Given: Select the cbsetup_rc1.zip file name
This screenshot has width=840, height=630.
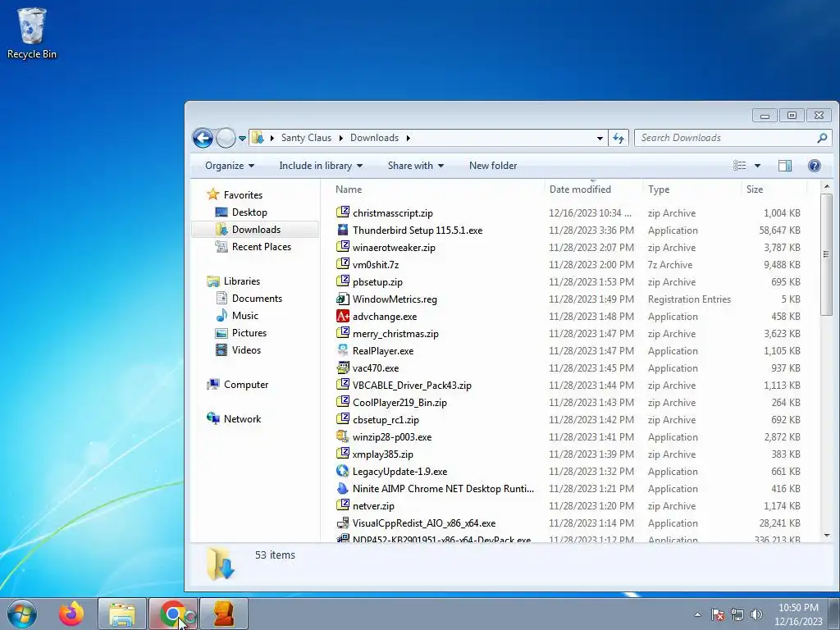Looking at the screenshot, I should pos(386,419).
